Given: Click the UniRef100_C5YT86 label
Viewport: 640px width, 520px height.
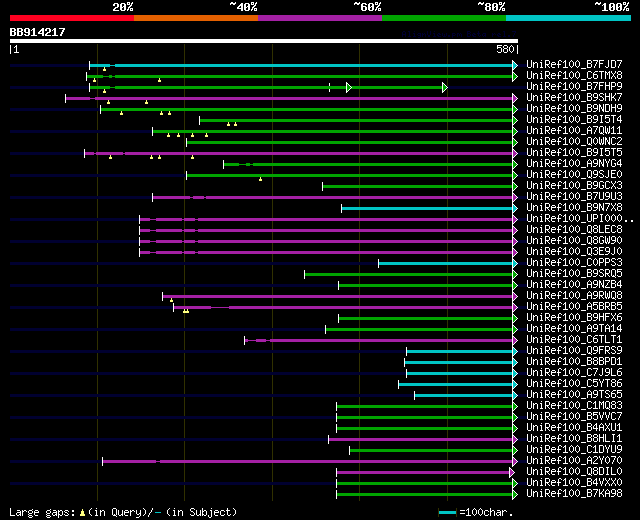Looking at the screenshot, I should point(574,384).
